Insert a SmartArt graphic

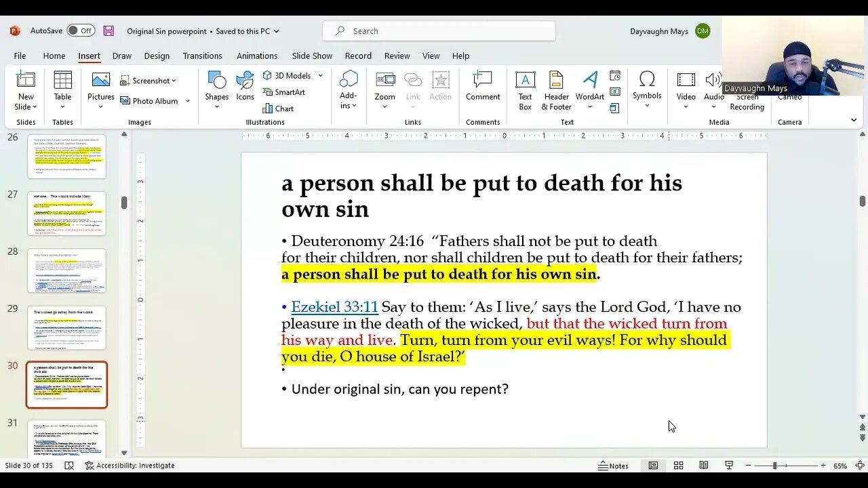click(283, 92)
